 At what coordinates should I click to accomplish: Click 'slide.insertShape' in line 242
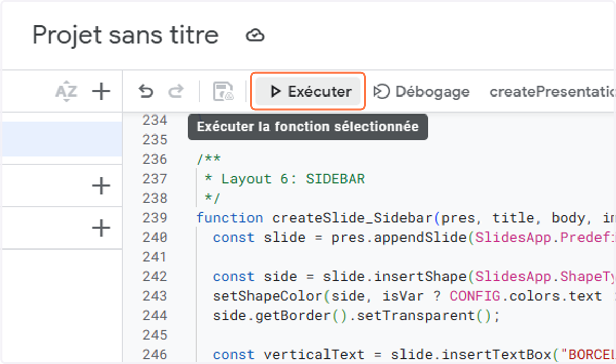[x=394, y=276]
